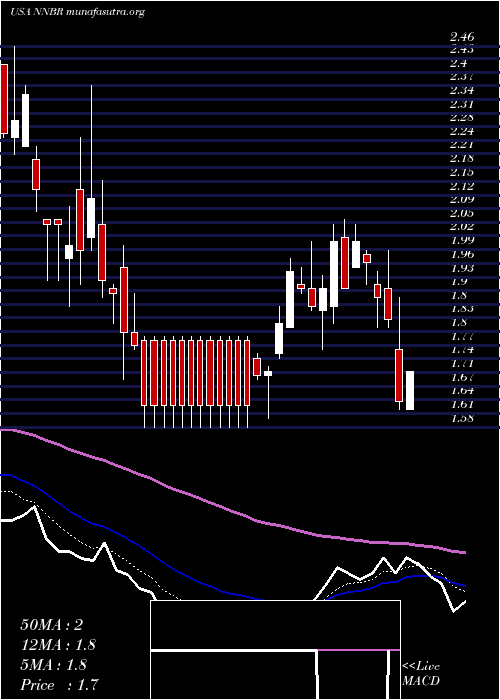500x700 pixels.
Task: Click the 2.02 price axis label
Action: (x=462, y=227)
